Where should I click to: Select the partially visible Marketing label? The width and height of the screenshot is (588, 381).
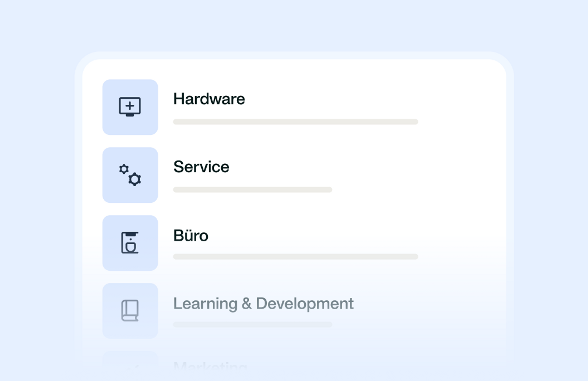[x=210, y=365]
